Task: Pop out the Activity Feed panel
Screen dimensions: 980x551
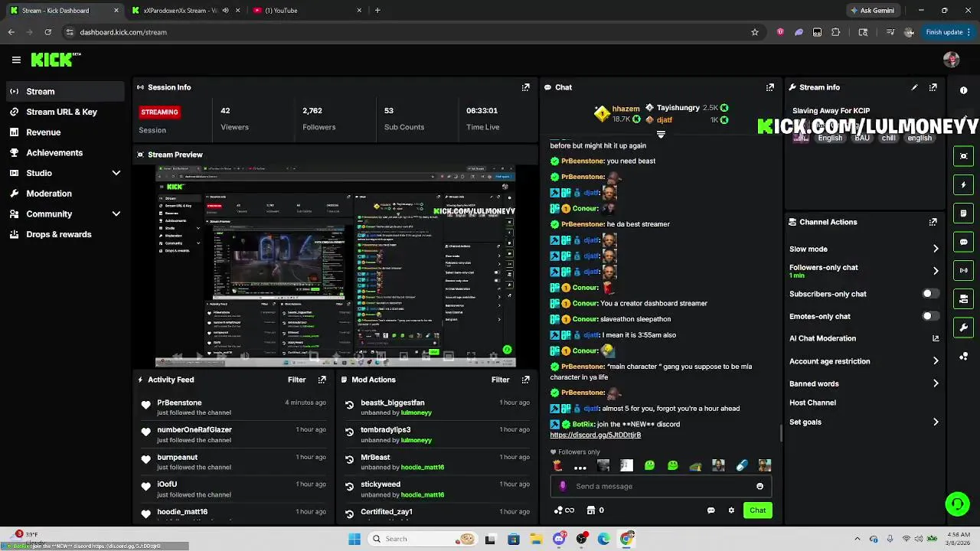Action: 322,380
